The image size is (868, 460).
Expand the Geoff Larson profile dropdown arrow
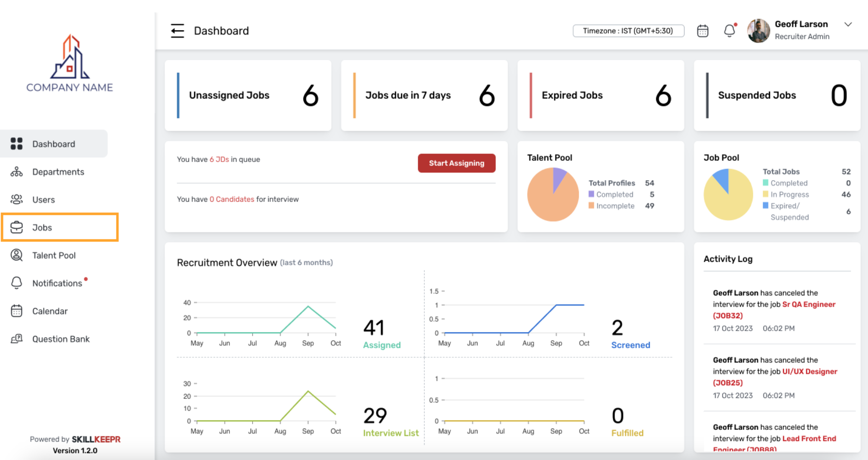[848, 25]
